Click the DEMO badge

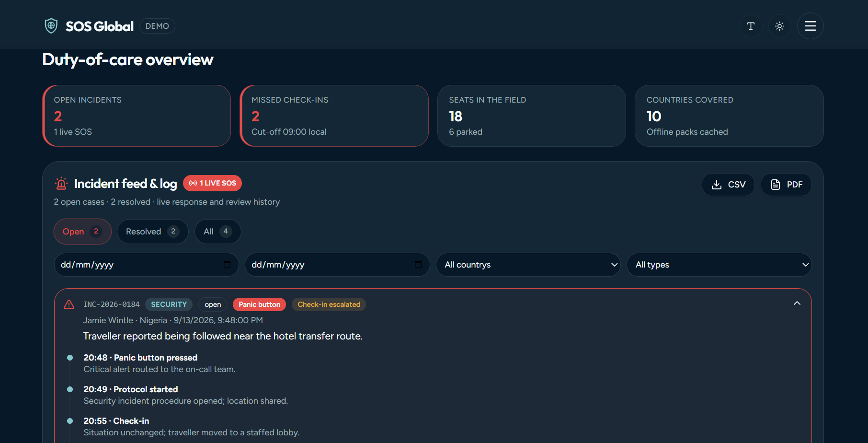(x=157, y=26)
